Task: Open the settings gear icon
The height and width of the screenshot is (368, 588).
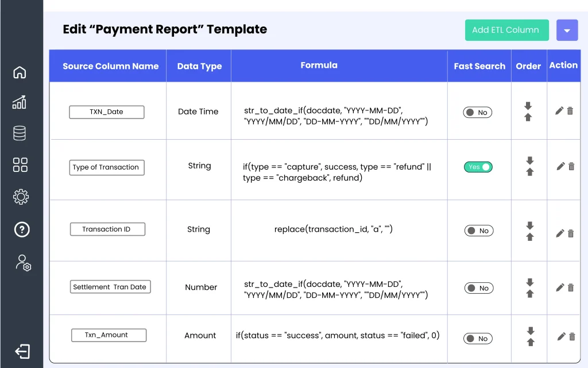Action: [x=21, y=197]
